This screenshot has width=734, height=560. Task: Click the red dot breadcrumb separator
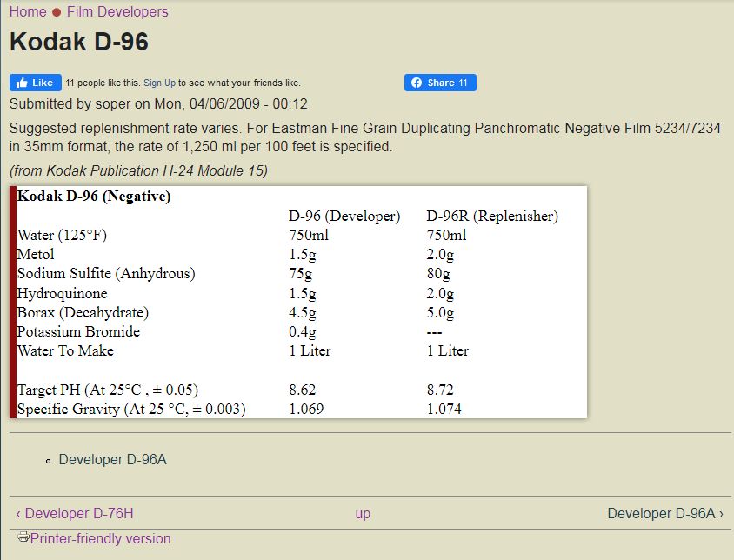click(x=57, y=12)
